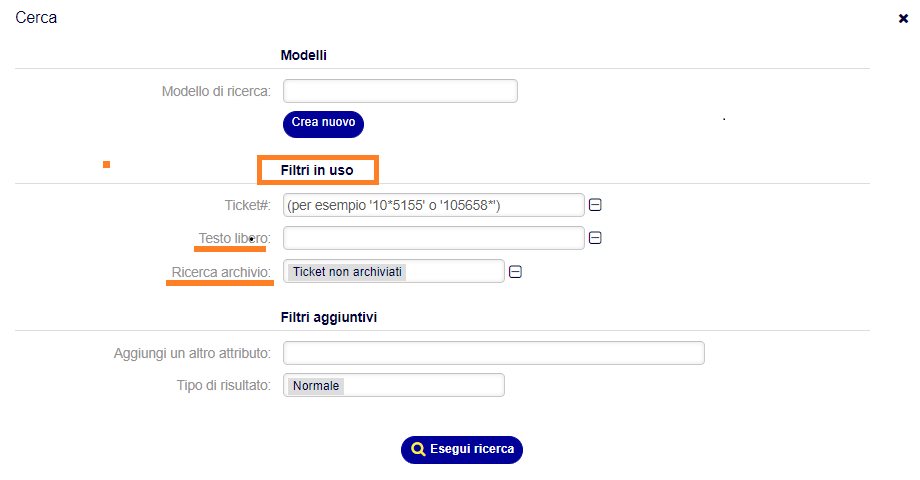920x480 pixels.
Task: Select the Ticket non archiviati tag
Action: [x=347, y=272]
